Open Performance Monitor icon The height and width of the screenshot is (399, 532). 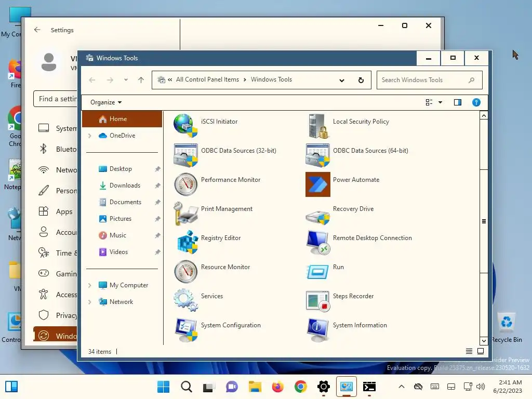click(x=185, y=184)
